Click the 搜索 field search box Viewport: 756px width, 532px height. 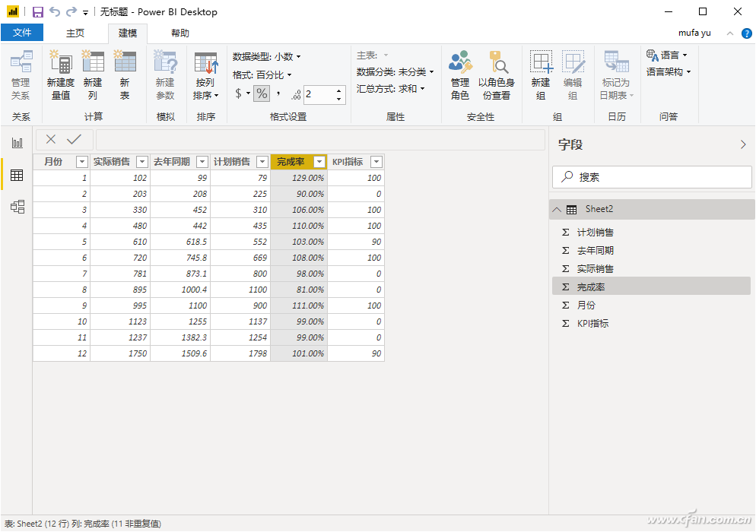[652, 177]
